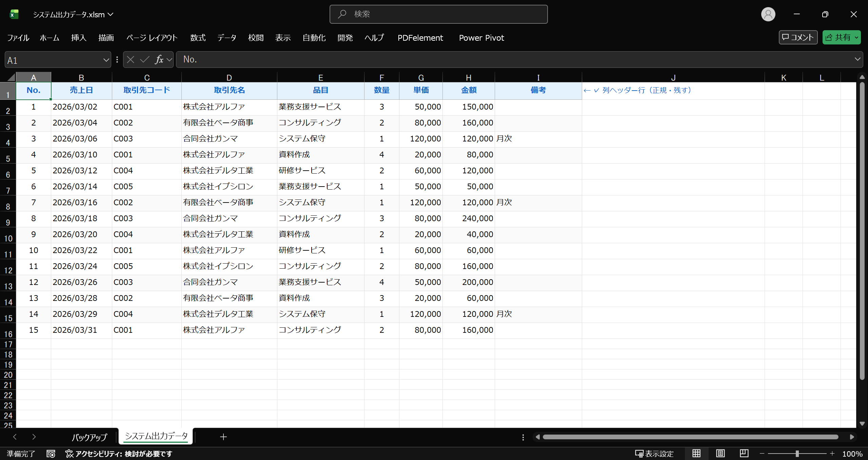Click the formula bar Cancel X icon
This screenshot has height=460, width=868.
pos(131,60)
